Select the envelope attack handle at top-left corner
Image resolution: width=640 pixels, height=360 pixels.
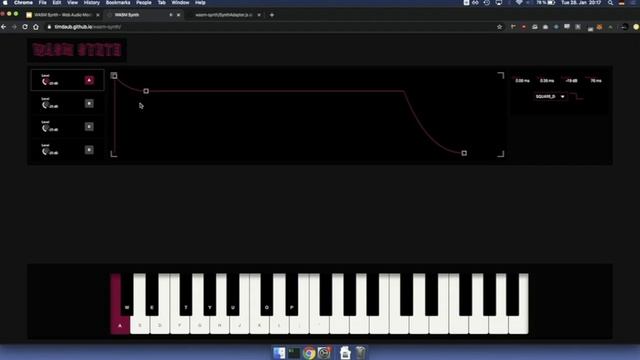pos(114,76)
